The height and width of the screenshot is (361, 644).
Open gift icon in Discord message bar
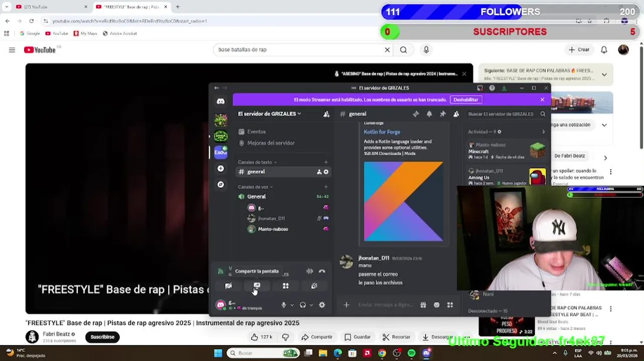423,305
